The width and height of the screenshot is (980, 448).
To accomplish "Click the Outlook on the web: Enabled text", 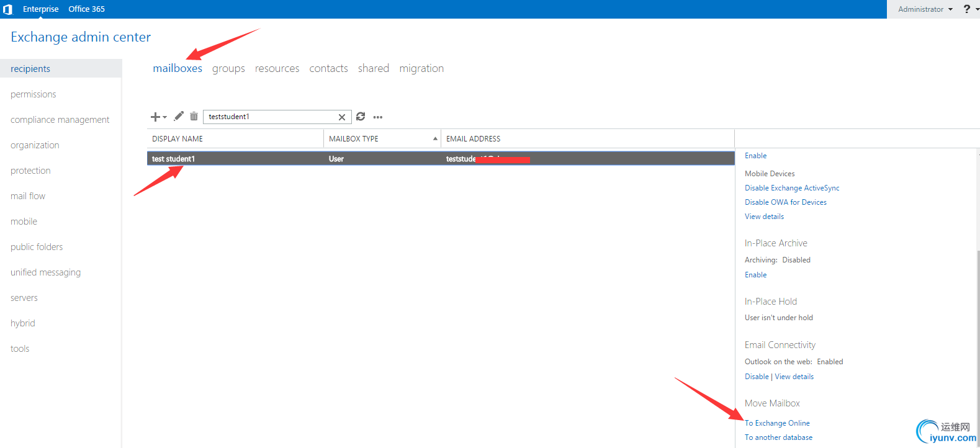I will coord(794,362).
